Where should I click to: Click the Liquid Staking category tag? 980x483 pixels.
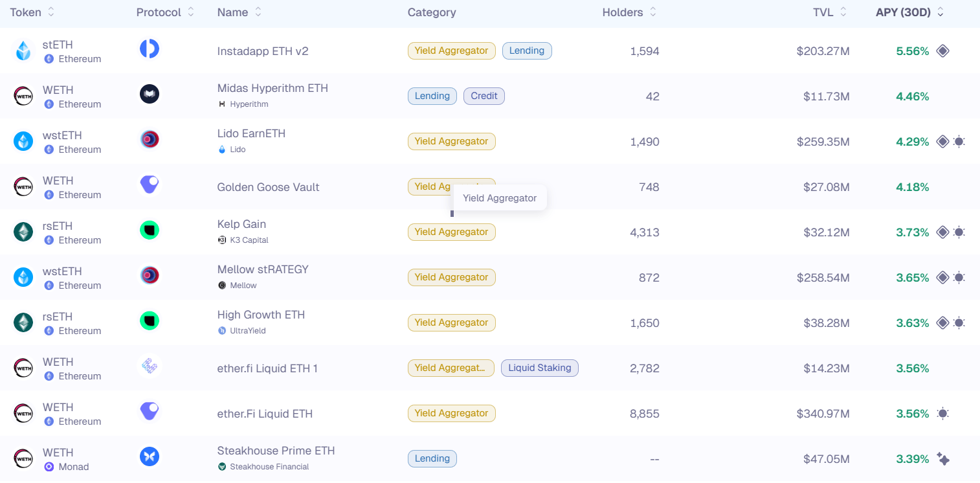click(x=540, y=368)
